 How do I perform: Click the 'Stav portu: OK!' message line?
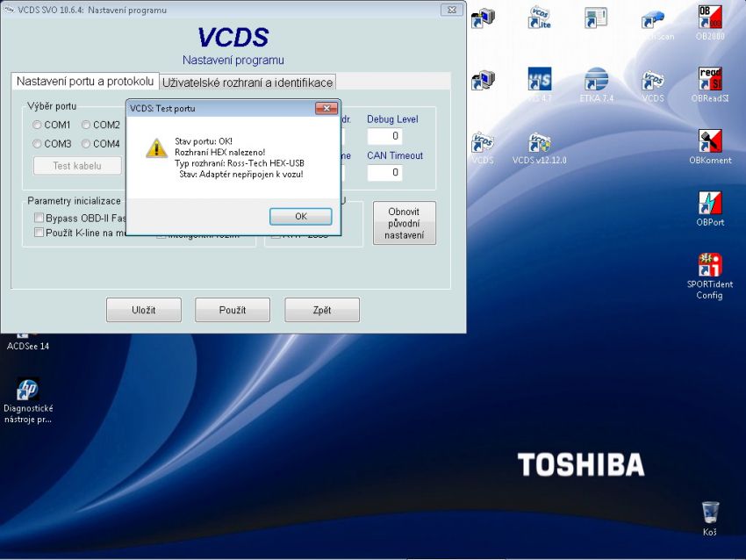click(204, 141)
